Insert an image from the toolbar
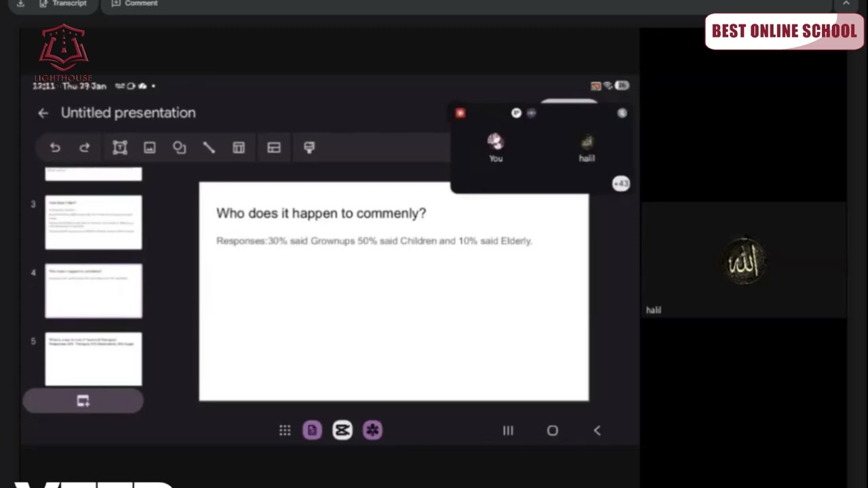This screenshot has height=488, width=868. point(149,148)
